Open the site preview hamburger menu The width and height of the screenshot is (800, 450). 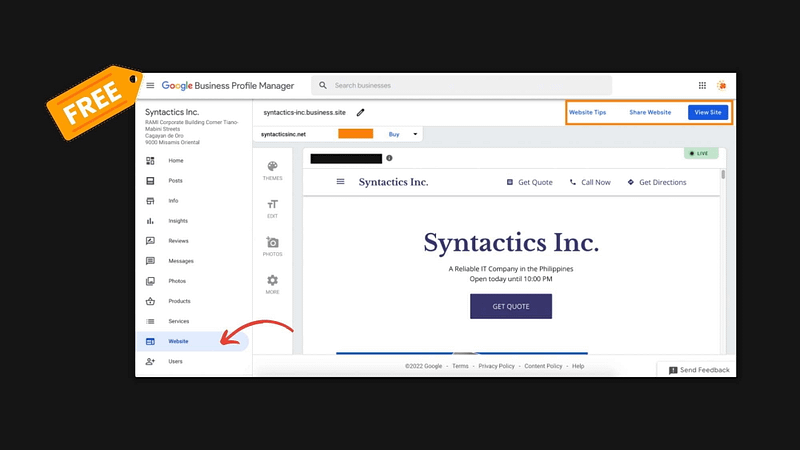(x=340, y=182)
